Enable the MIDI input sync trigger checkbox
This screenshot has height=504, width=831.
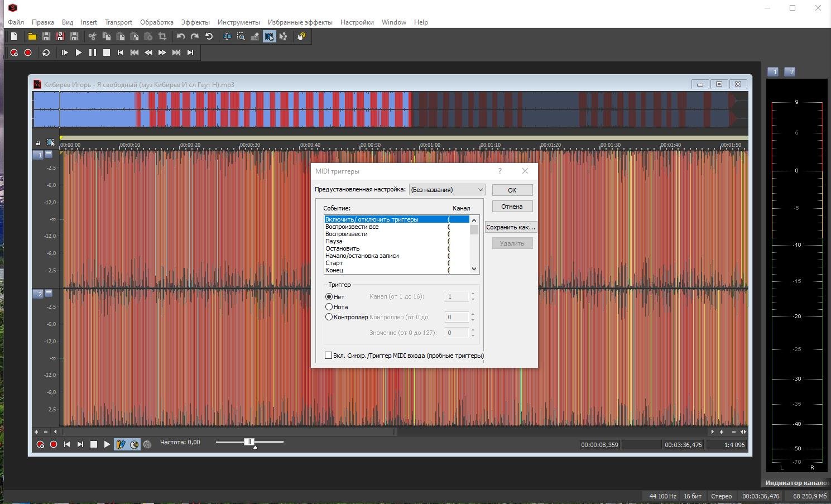[x=329, y=356]
